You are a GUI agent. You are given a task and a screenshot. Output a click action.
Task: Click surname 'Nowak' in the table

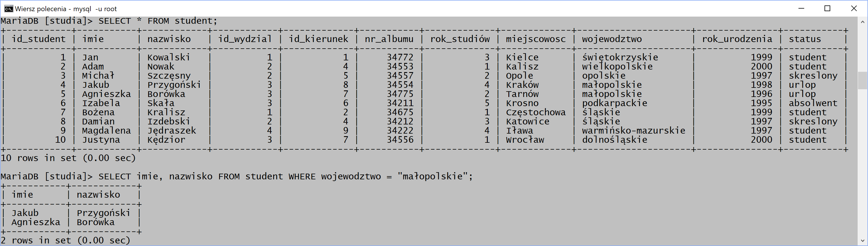click(161, 66)
